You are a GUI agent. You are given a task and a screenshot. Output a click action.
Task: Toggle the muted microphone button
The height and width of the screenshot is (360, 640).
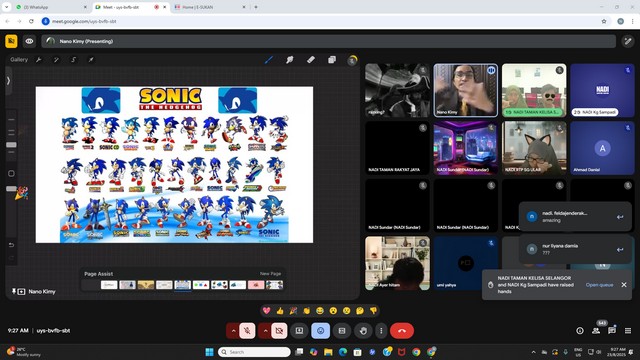point(247,331)
